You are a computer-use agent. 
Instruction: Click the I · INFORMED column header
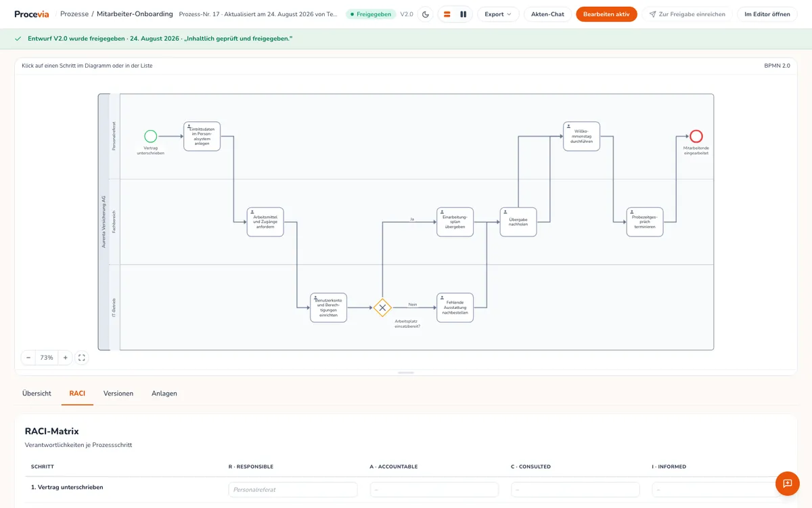[x=669, y=467]
